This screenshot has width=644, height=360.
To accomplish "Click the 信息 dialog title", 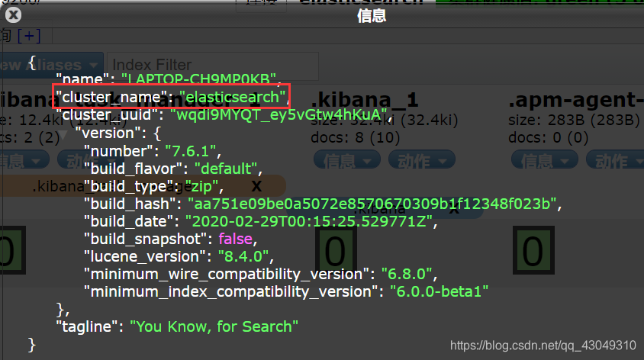I will point(372,16).
